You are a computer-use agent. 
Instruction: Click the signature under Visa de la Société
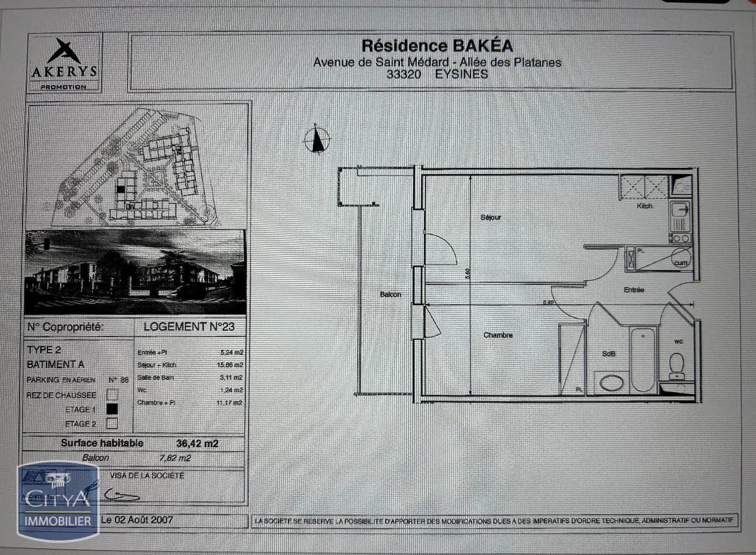coord(122,495)
